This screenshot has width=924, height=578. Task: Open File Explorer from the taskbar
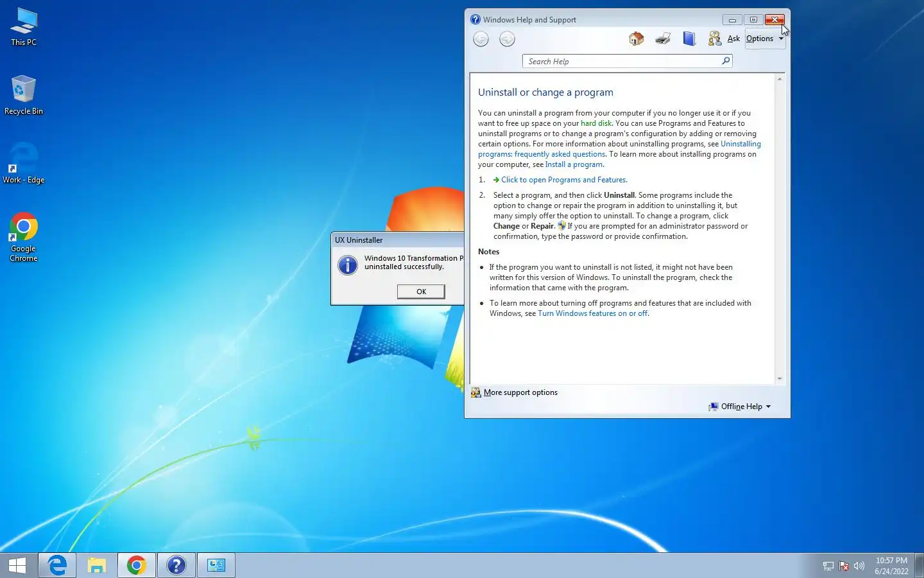pyautogui.click(x=97, y=565)
